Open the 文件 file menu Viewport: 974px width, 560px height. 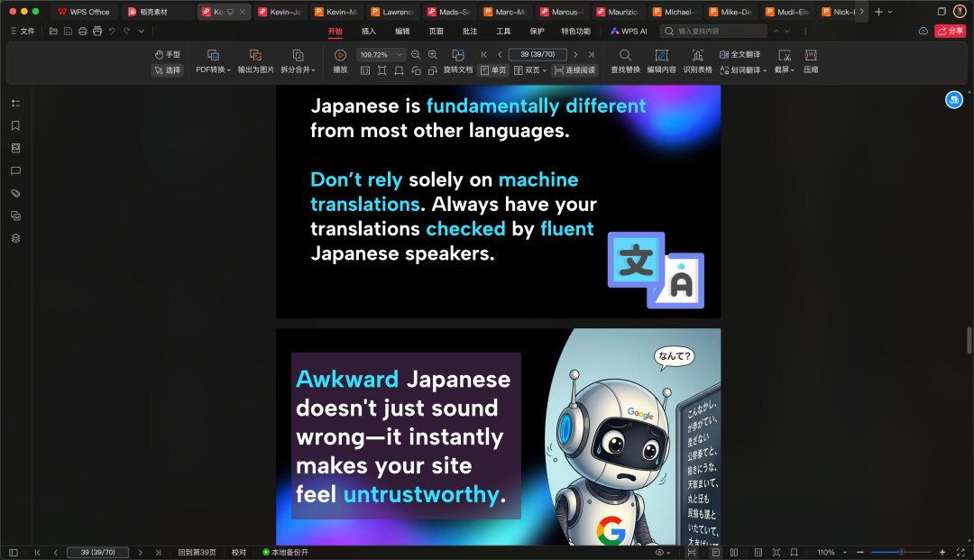pos(23,31)
